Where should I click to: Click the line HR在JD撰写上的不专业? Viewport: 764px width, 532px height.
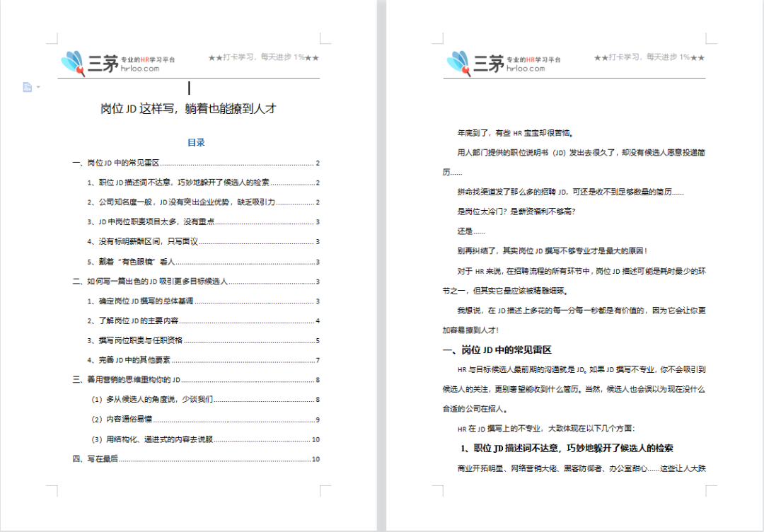pos(546,429)
